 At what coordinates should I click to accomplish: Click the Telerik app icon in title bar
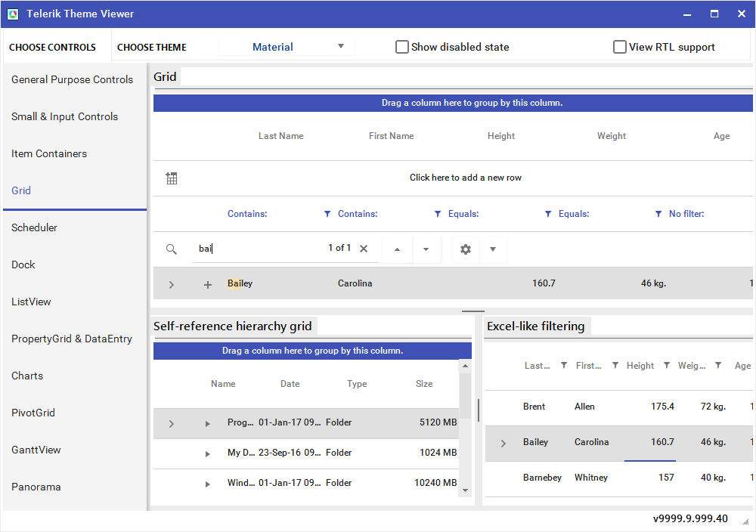(x=13, y=14)
